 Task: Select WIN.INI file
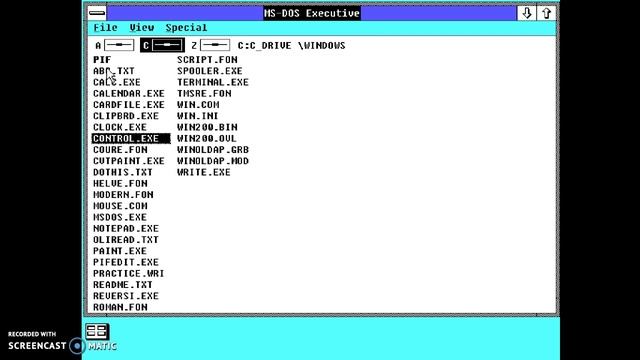198,116
